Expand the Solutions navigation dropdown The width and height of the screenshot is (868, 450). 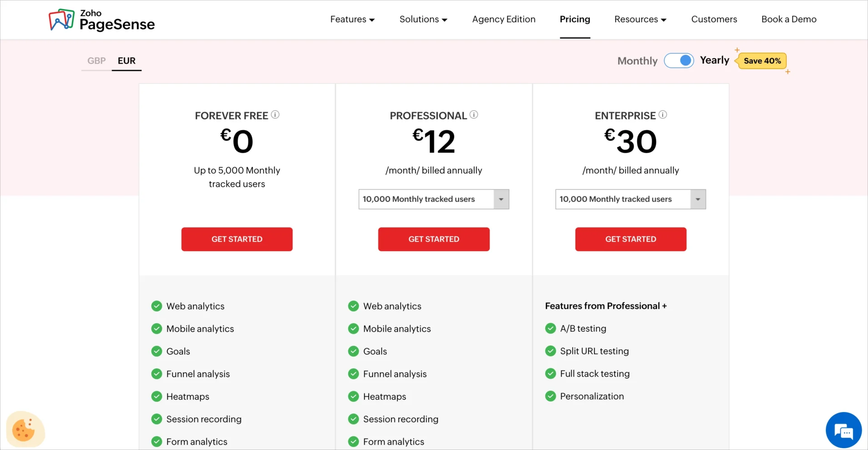[x=423, y=19]
